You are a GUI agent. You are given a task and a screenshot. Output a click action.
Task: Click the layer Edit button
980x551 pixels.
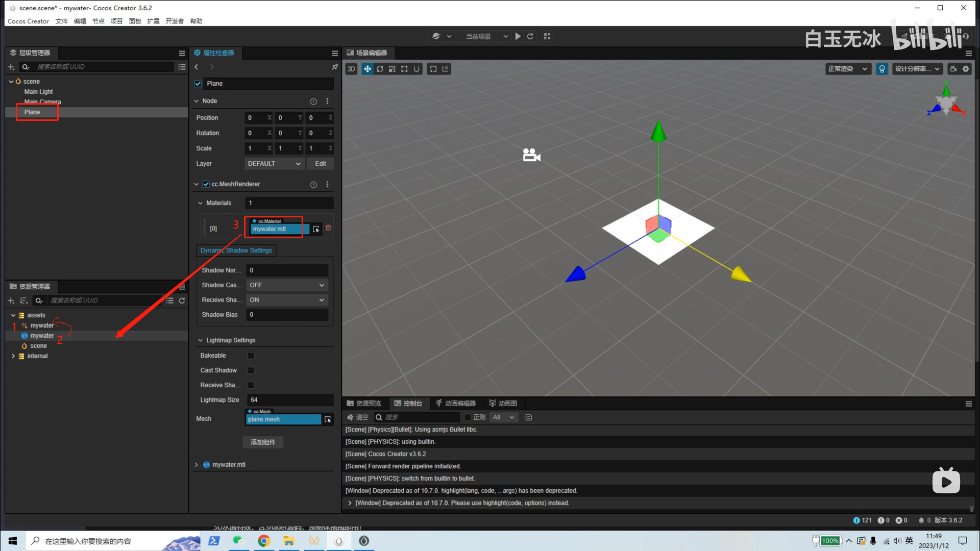click(320, 164)
